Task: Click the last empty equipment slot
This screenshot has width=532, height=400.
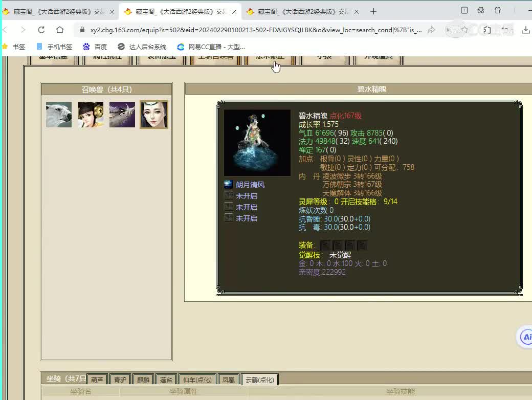Action: [362, 245]
